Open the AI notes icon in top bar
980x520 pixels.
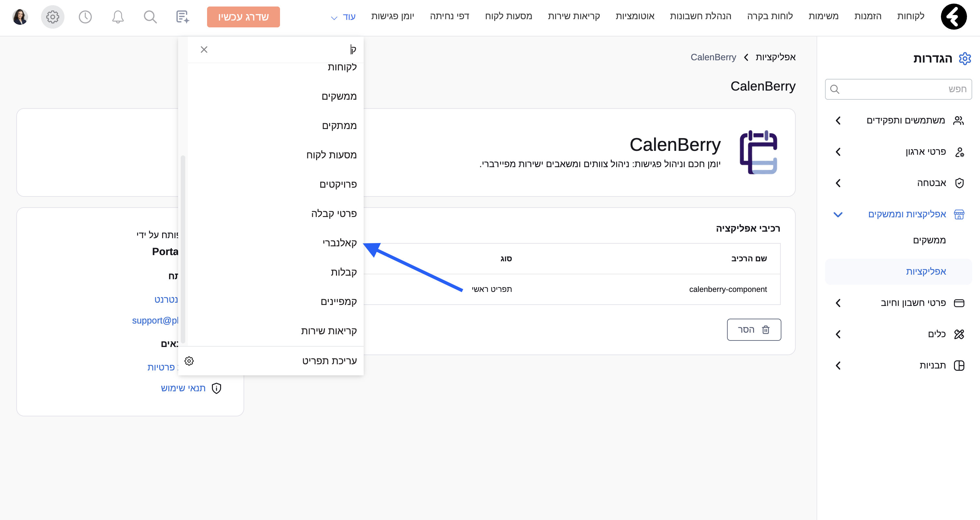pos(183,17)
